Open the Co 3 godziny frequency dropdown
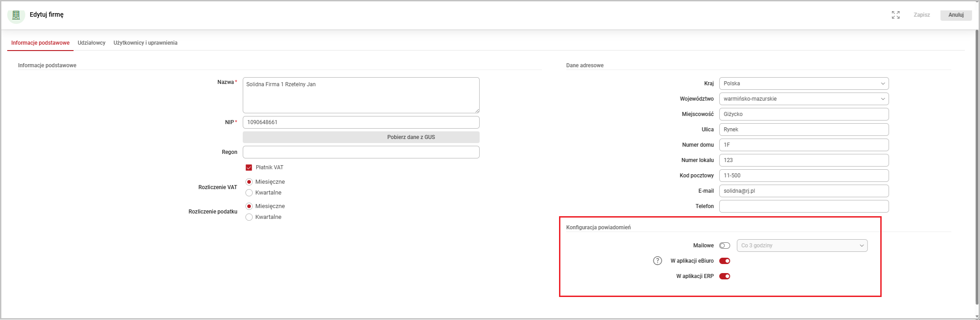The width and height of the screenshot is (980, 320). point(802,246)
